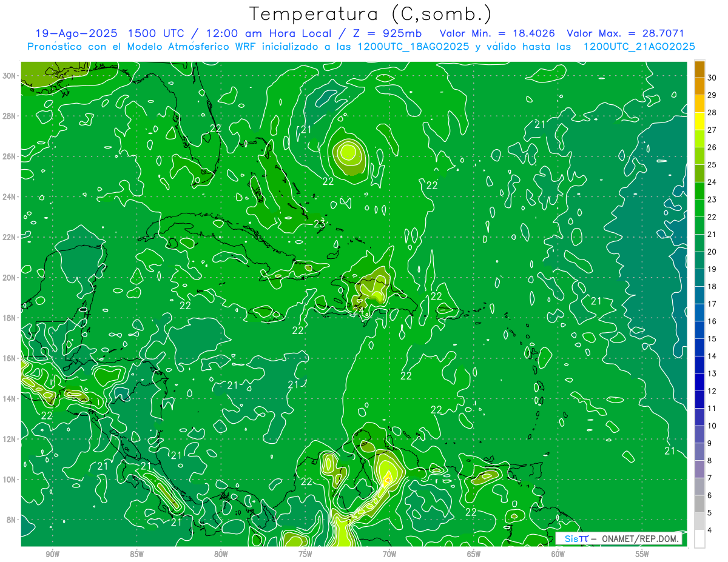Click the color scale label "15"
The height and width of the screenshot is (562, 728).
click(712, 338)
